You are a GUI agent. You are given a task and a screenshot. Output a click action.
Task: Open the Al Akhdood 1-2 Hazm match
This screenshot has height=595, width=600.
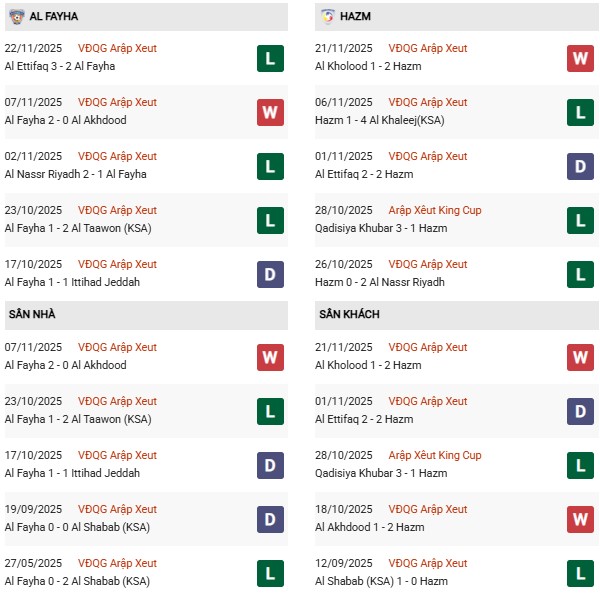[369, 527]
